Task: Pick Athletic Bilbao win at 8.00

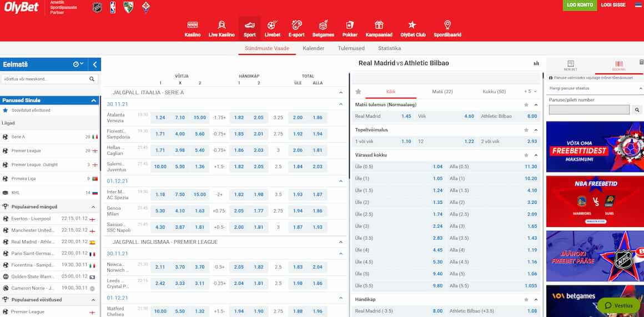Action: point(509,116)
